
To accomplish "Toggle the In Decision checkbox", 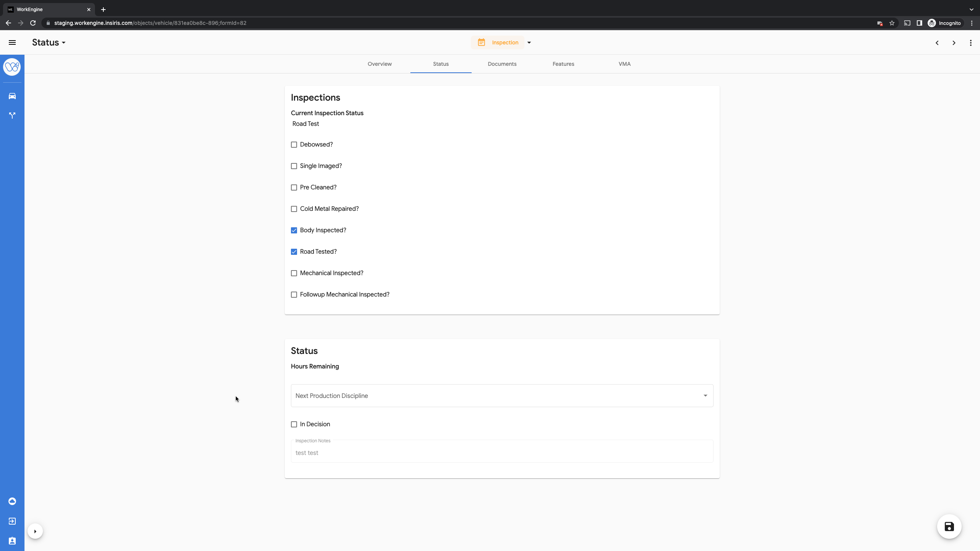I will point(294,424).
